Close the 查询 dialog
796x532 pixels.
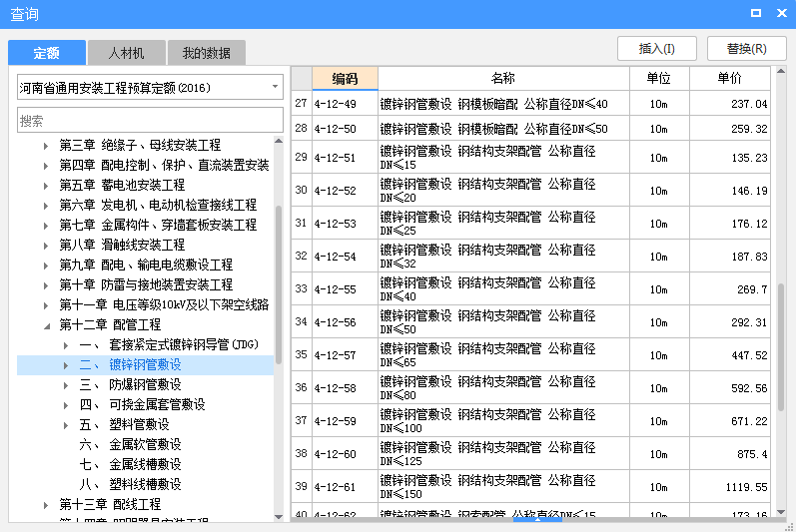pyautogui.click(x=782, y=13)
